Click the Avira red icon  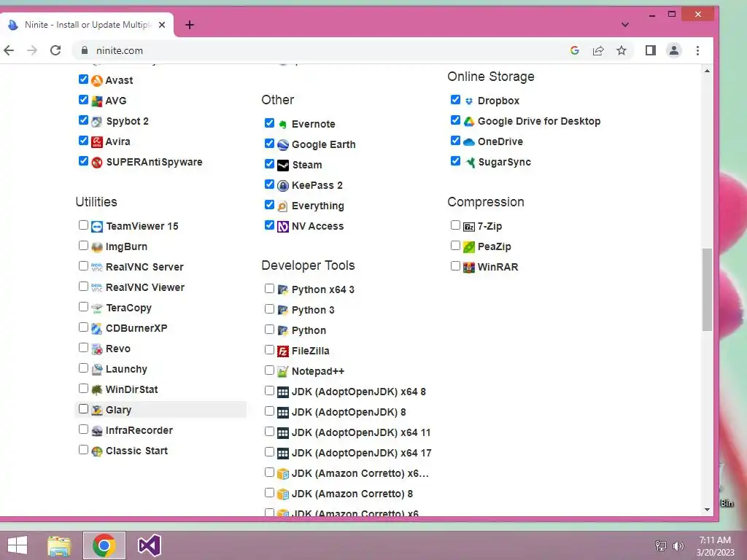tap(97, 142)
